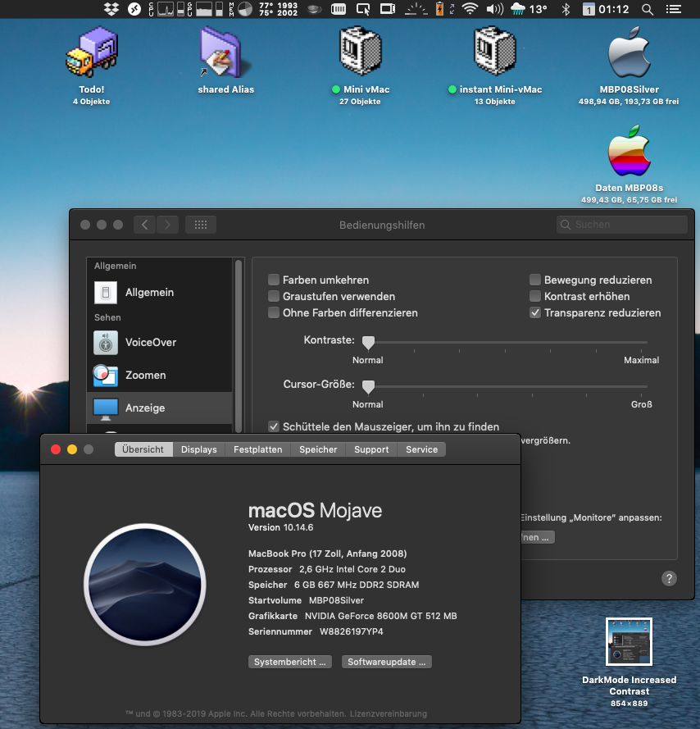Click the partially hidden Monitore open button
This screenshot has width=700, height=729.
538,537
